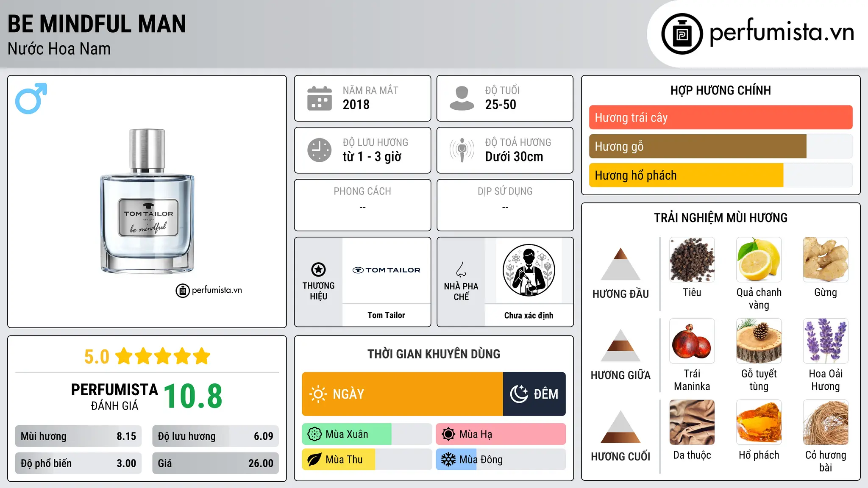This screenshot has width=868, height=488.
Task: Click the Thời gian khuyên dùng heading
Action: click(434, 354)
